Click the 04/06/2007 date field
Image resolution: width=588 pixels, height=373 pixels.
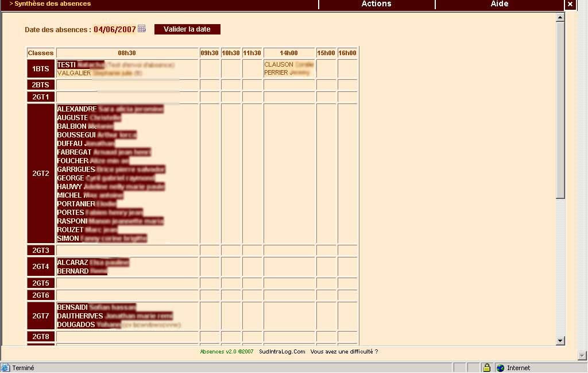[115, 29]
